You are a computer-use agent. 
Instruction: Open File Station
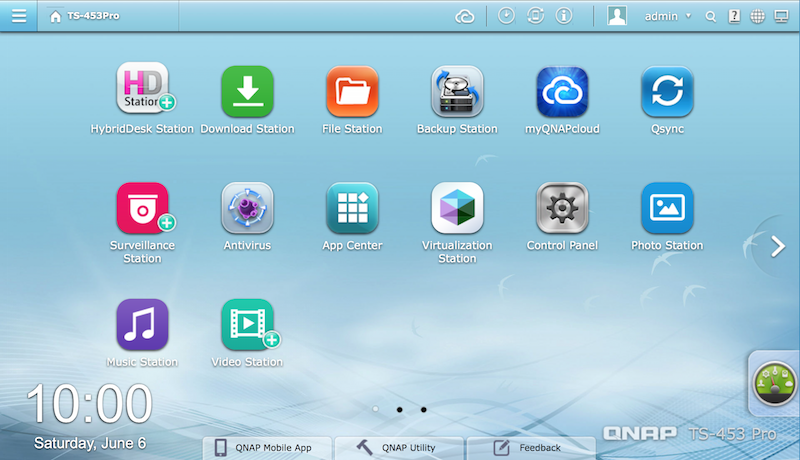[x=352, y=92]
